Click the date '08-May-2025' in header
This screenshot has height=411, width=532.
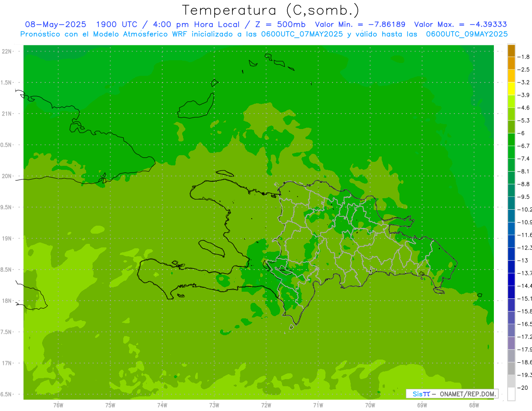[x=55, y=24]
